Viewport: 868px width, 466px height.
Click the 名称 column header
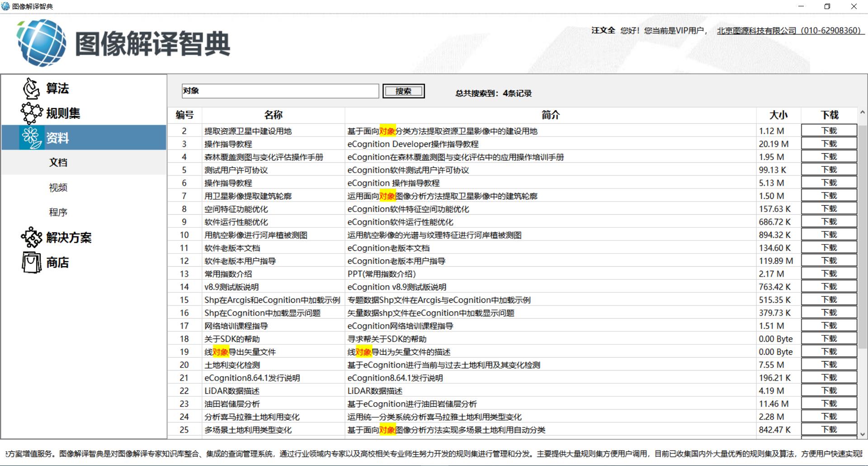coord(273,115)
